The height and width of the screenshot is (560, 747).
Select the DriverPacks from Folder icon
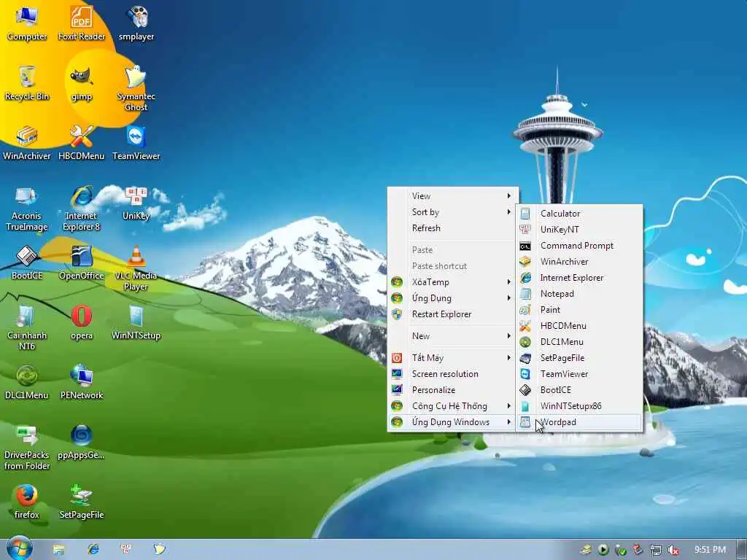(27, 448)
